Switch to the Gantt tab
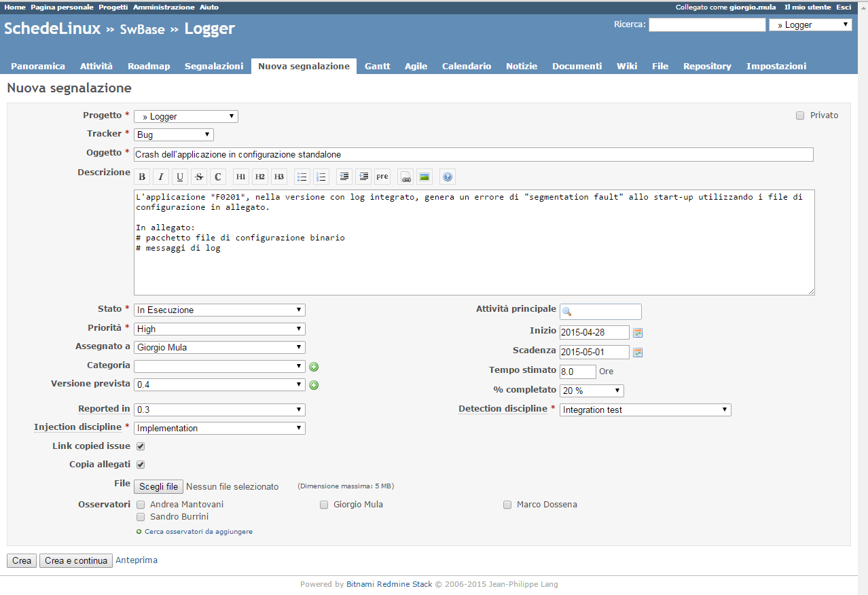Viewport: 868px width, 595px height. (x=378, y=66)
